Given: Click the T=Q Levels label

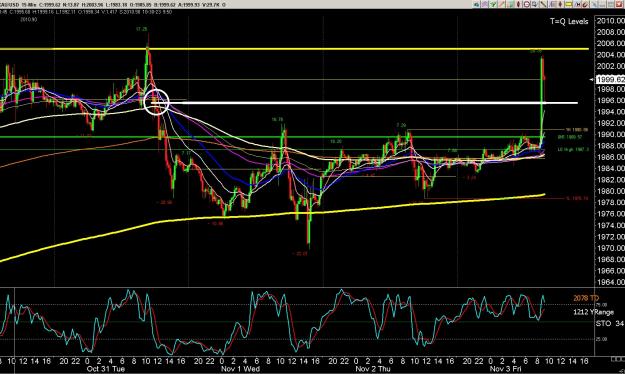Looking at the screenshot, I should click(569, 22).
